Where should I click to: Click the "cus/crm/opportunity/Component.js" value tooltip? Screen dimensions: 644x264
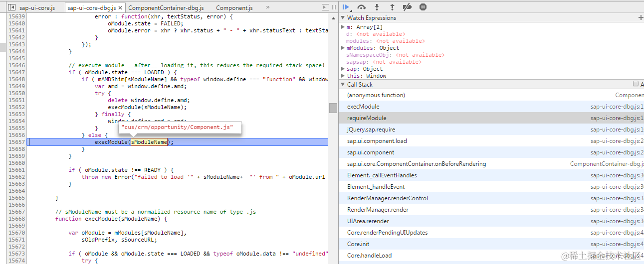[x=180, y=128]
